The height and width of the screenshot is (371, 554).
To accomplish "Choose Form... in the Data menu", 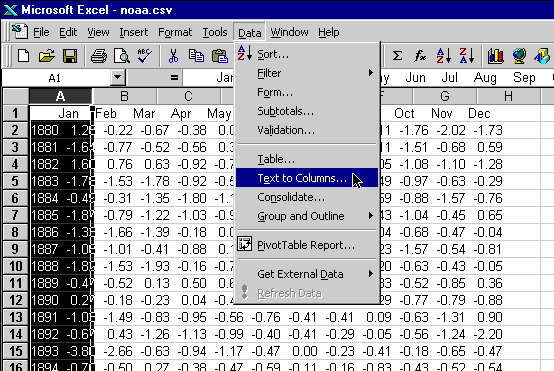I will click(x=307, y=92).
